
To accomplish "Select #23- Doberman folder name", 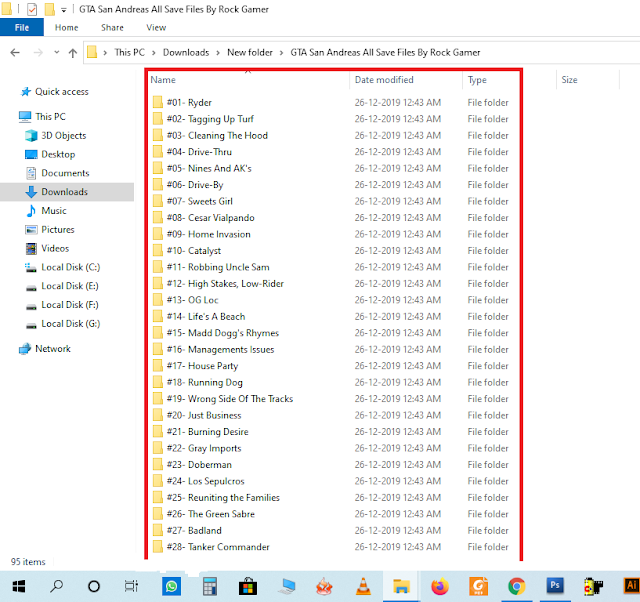I will pyautogui.click(x=199, y=464).
